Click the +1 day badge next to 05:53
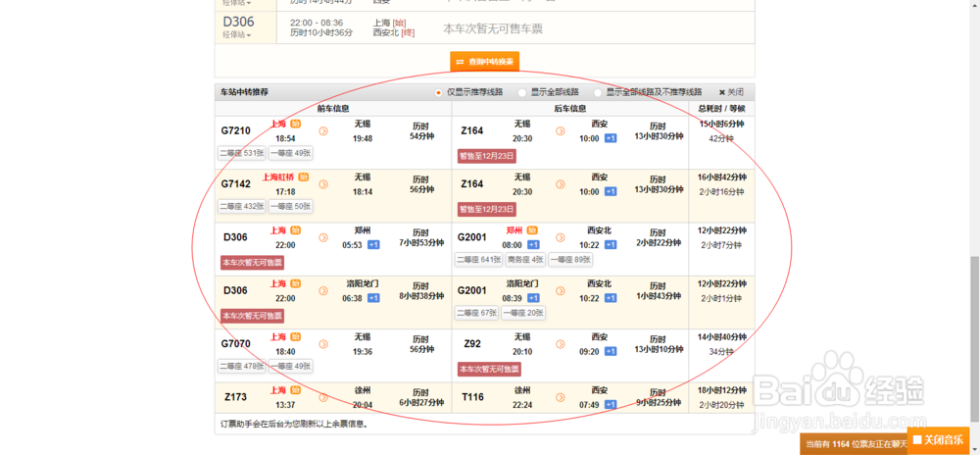This screenshot has width=980, height=455. pos(373,245)
